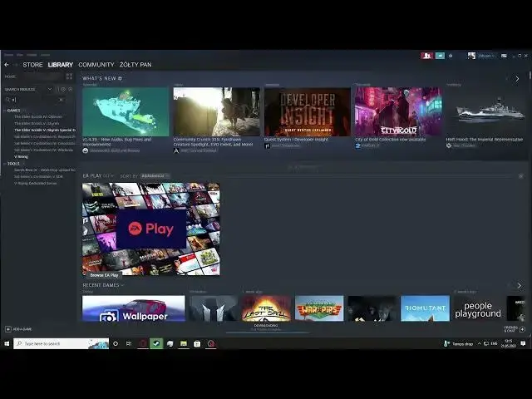Image resolution: width=532 pixels, height=399 pixels.
Task: Open the Windows Start menu
Action: pyautogui.click(x=7, y=343)
